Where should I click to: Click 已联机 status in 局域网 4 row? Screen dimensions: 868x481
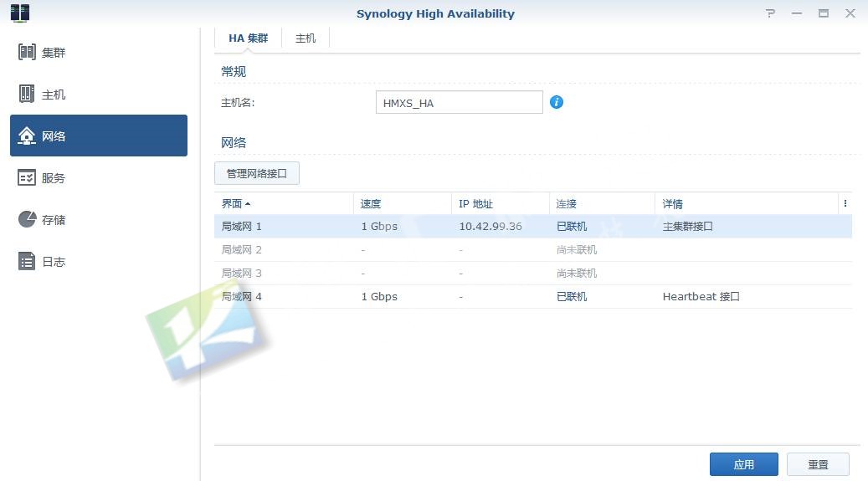coord(572,297)
